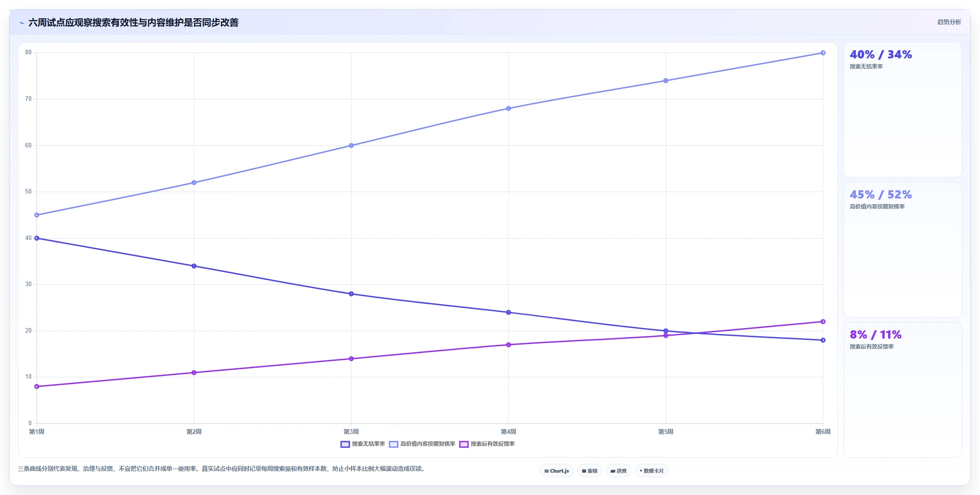Select 第2周 point at 11 on 反馈率 line
The height and width of the screenshot is (495, 980).
tap(194, 373)
